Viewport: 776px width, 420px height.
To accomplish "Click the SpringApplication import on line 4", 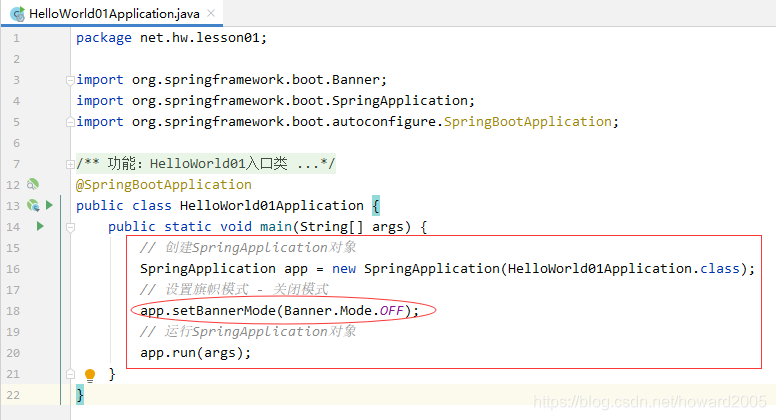I will click(275, 101).
